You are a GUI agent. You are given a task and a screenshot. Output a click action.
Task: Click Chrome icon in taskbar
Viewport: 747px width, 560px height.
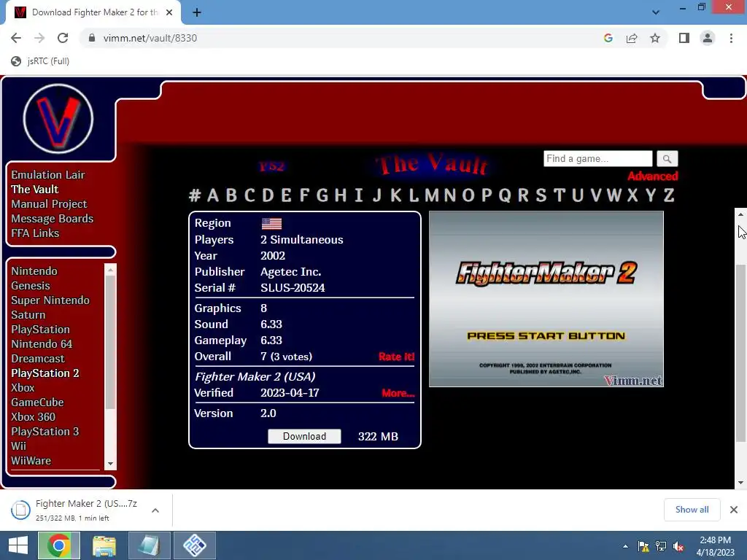click(59, 545)
